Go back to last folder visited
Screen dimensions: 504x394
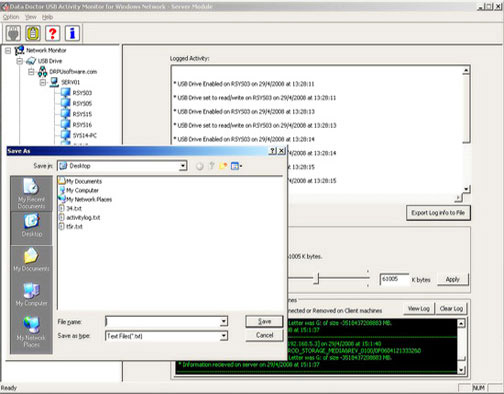tap(200, 166)
